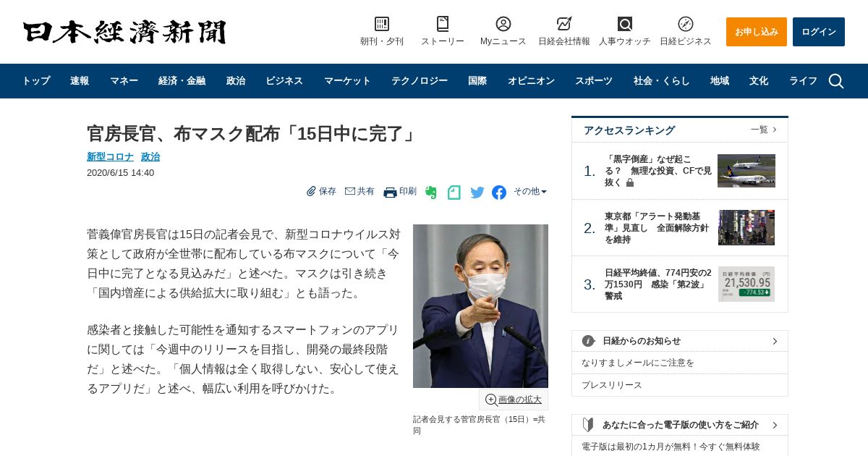Enlarge the press conference photo via 画像の拡大
The width and height of the screenshot is (868, 456).
[514, 400]
